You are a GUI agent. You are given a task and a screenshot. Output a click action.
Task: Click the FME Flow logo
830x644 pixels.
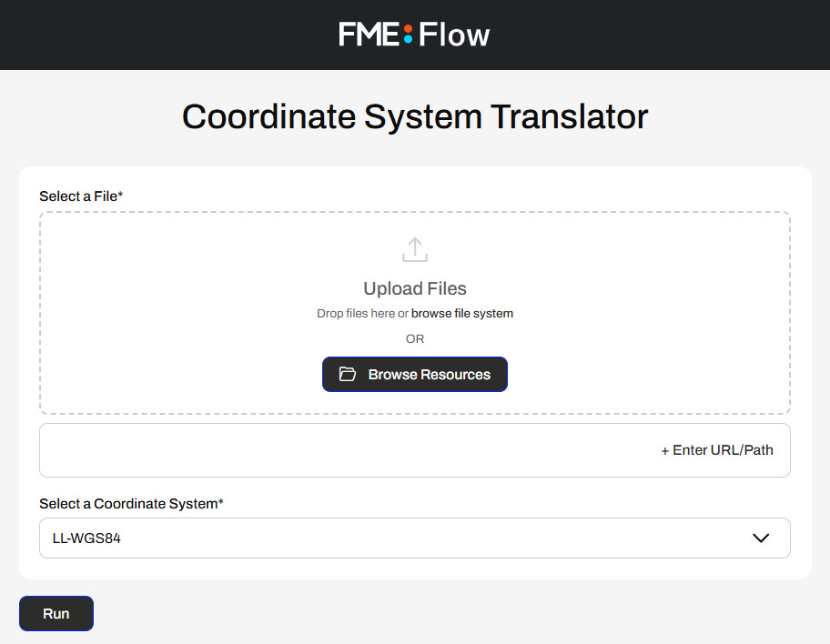pyautogui.click(x=415, y=35)
